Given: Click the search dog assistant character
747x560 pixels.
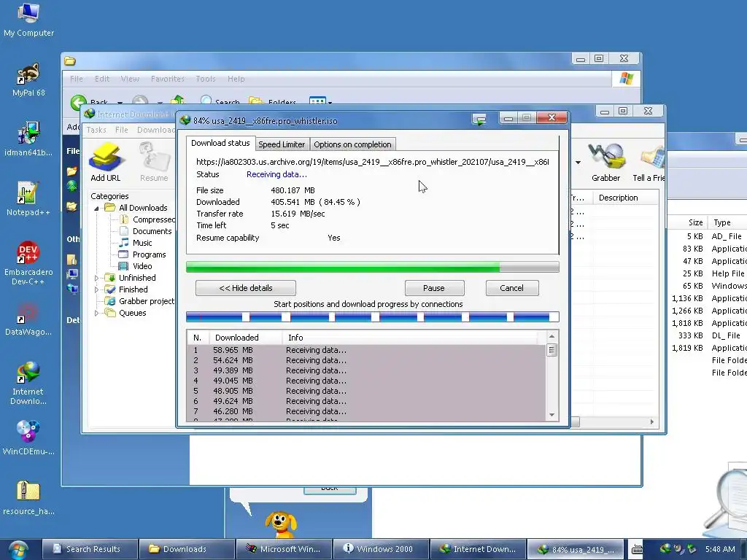Looking at the screenshot, I should pos(281,524).
